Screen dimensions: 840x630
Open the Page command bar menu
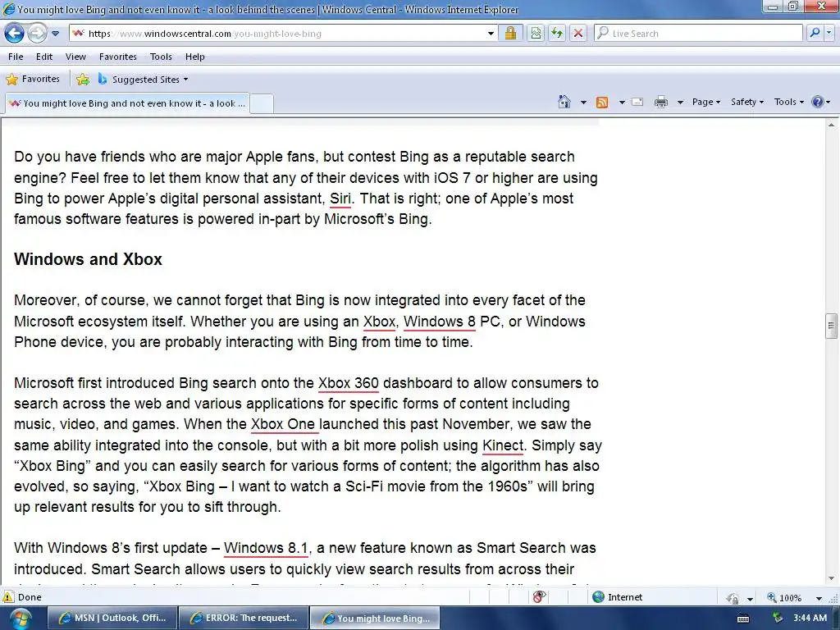706,102
